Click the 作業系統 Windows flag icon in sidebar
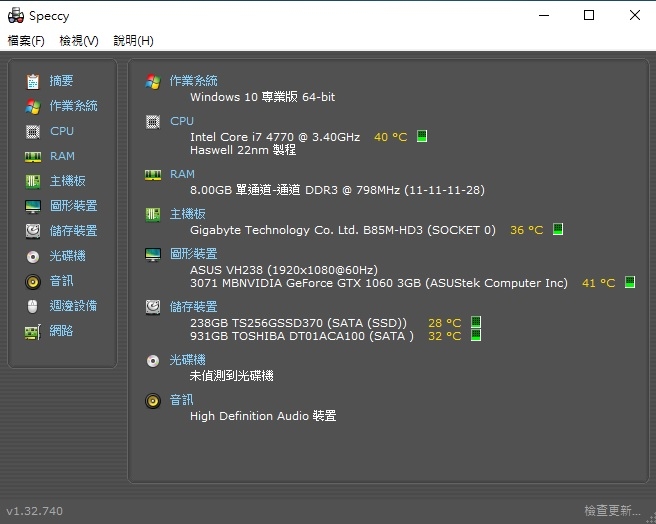 [x=33, y=106]
